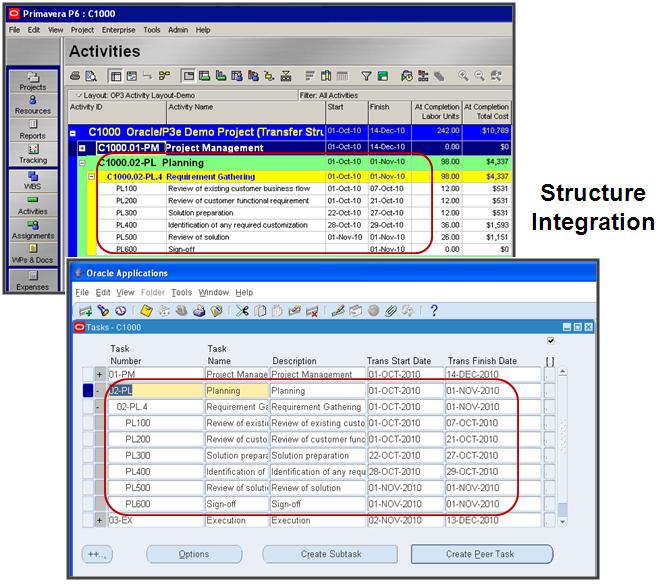Click the Options button
This screenshot has width=670, height=586.
point(194,554)
